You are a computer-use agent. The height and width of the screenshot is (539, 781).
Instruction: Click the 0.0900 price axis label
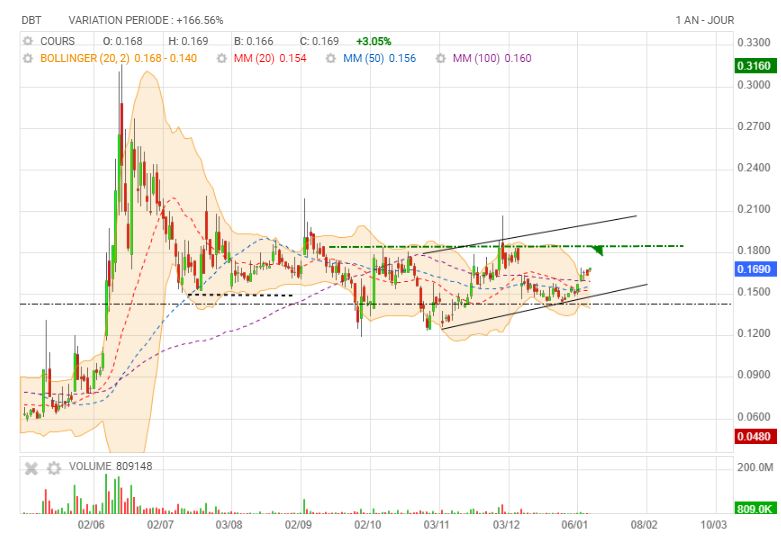pyautogui.click(x=754, y=375)
